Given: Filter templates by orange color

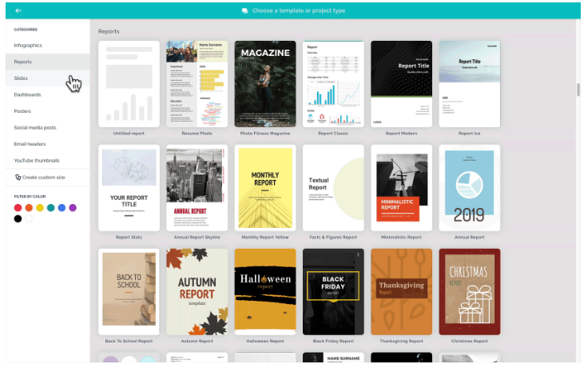Looking at the screenshot, I should point(29,208).
